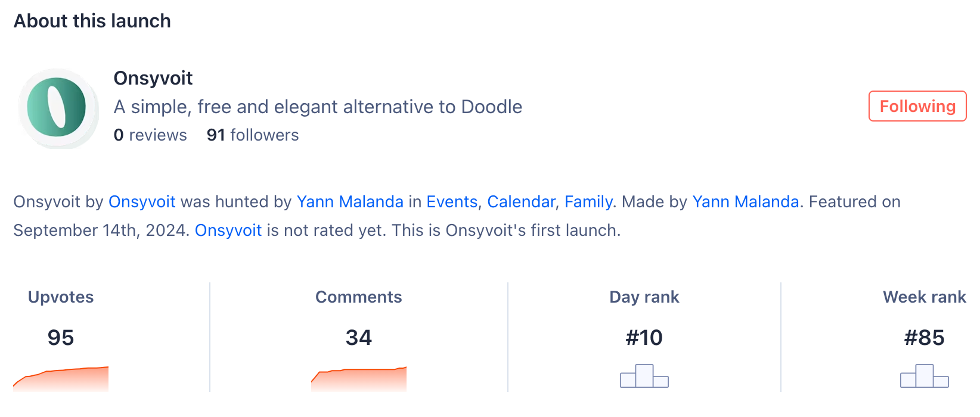Click the About this launch heading
This screenshot has height=417, width=980.
(92, 21)
